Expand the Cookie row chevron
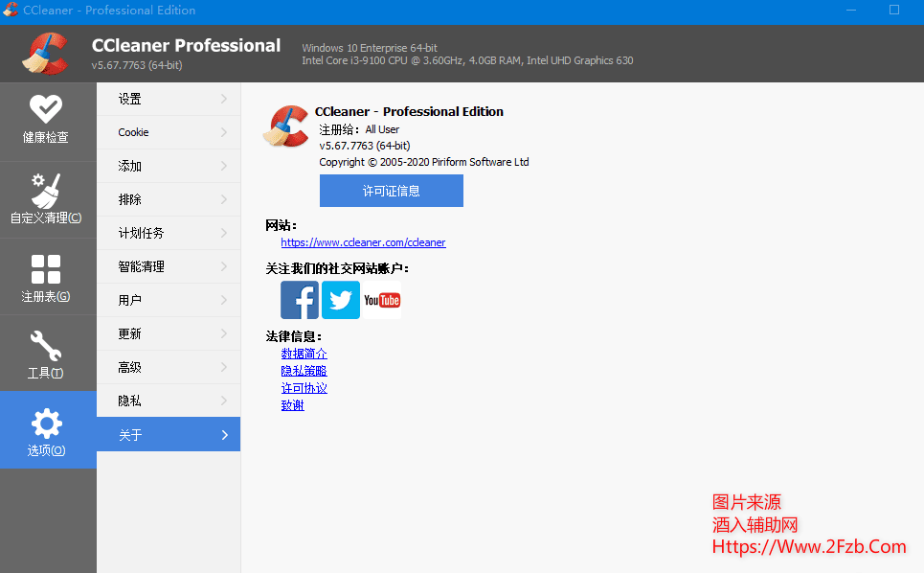Viewport: 924px width, 573px height. coord(223,132)
